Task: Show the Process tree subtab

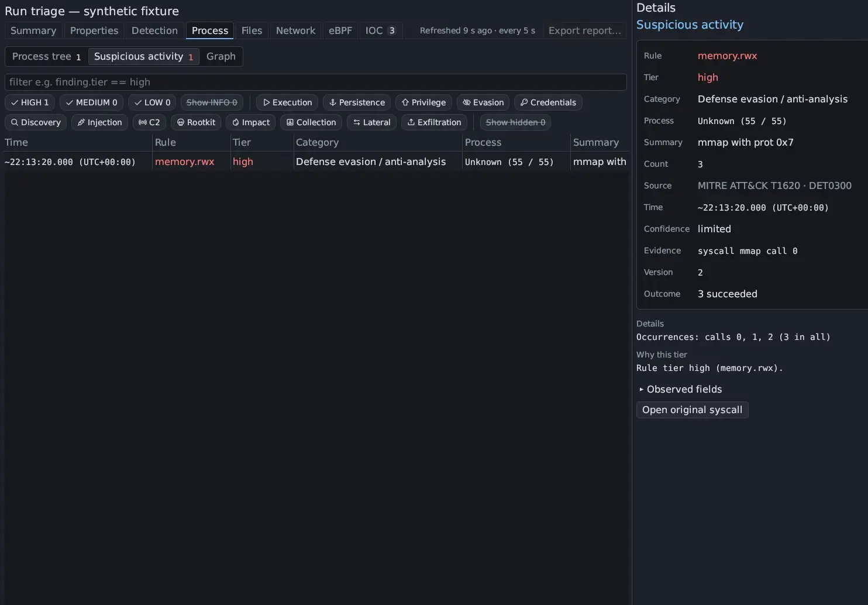Action: click(x=47, y=56)
